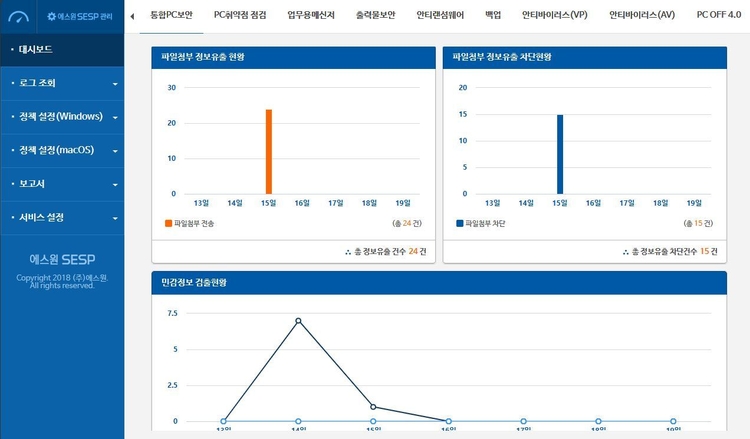Open 에스원 SESP 관리 gear settings
Screen dimensions: 750x439
point(80,16)
